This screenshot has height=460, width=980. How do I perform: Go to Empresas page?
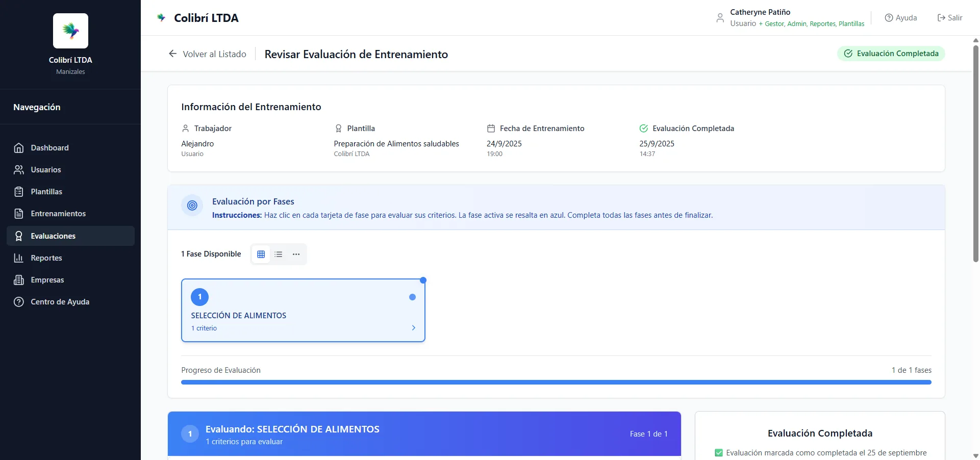pyautogui.click(x=70, y=280)
